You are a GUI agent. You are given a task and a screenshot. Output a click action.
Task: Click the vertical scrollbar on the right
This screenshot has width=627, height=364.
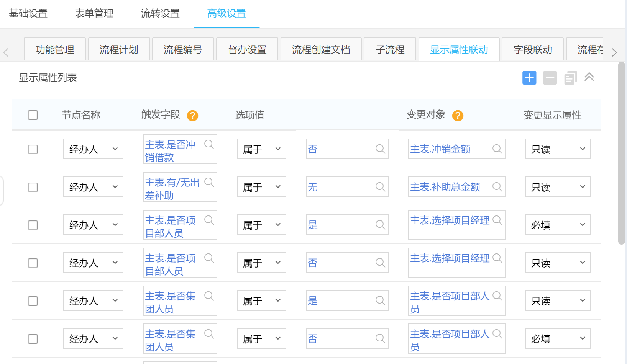coord(621,153)
